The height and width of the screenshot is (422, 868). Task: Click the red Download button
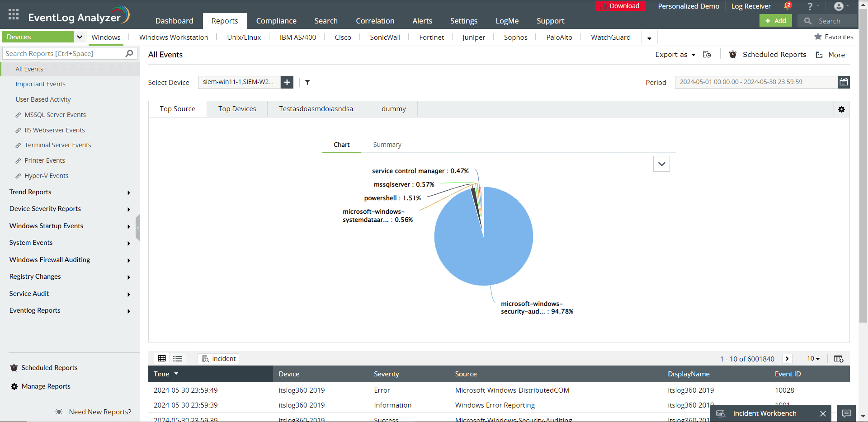(x=620, y=6)
